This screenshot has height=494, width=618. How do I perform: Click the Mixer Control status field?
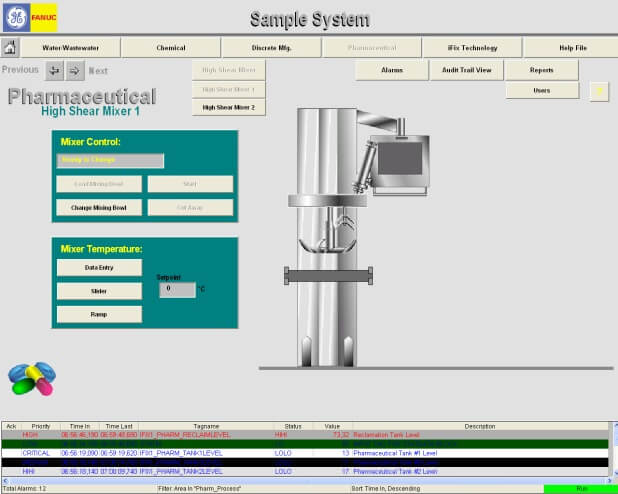110,160
